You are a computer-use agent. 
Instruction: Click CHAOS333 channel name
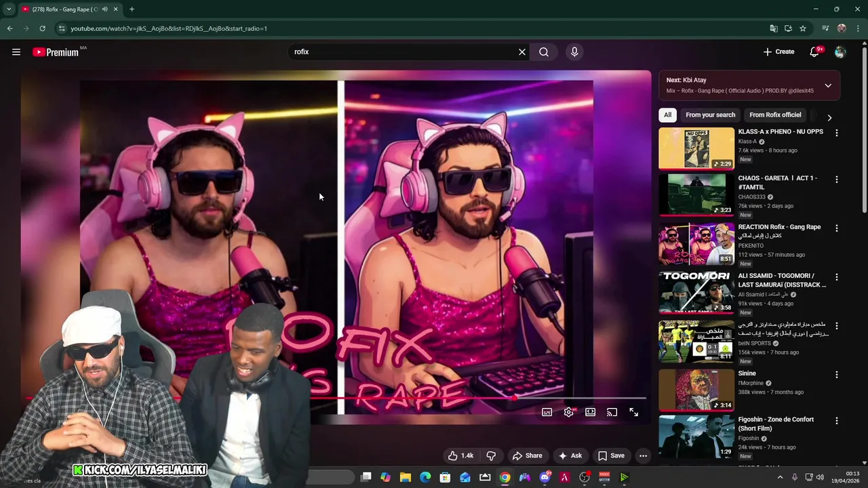coord(751,197)
